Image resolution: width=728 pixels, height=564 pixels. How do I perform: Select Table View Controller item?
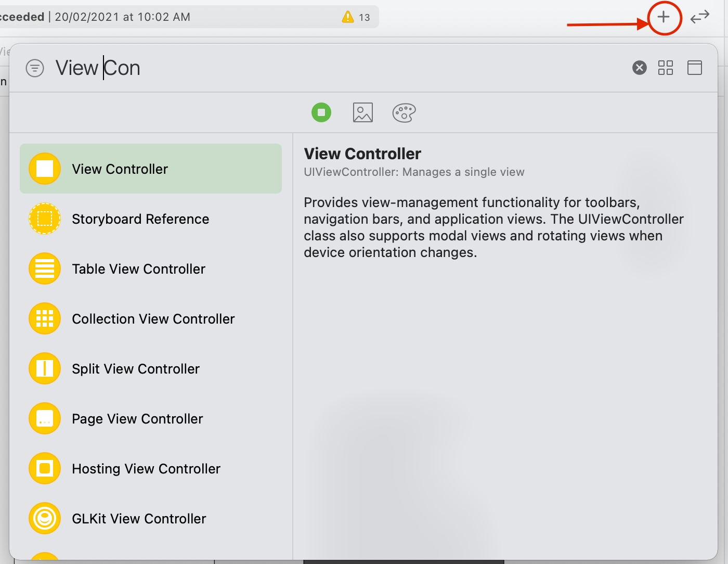(138, 269)
